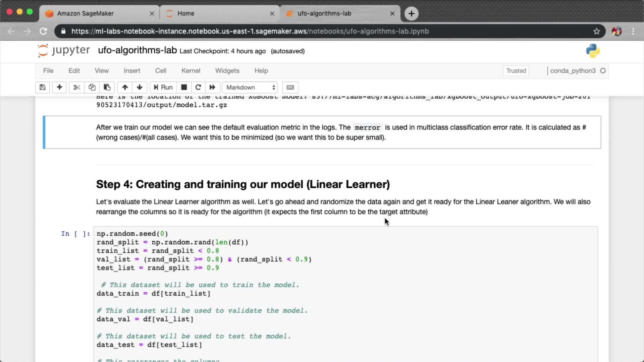Copy selected cells
The height and width of the screenshot is (362, 644).
click(x=92, y=87)
